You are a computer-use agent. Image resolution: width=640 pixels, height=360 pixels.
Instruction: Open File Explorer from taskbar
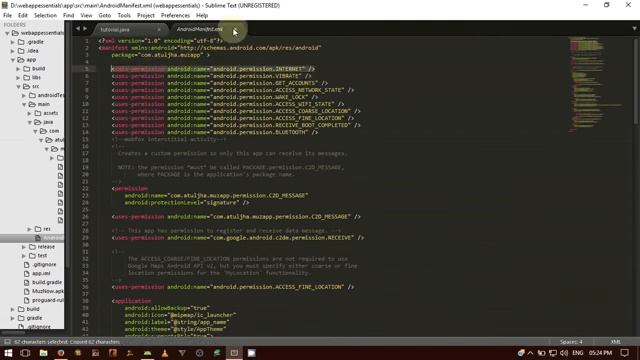pyautogui.click(x=43, y=353)
